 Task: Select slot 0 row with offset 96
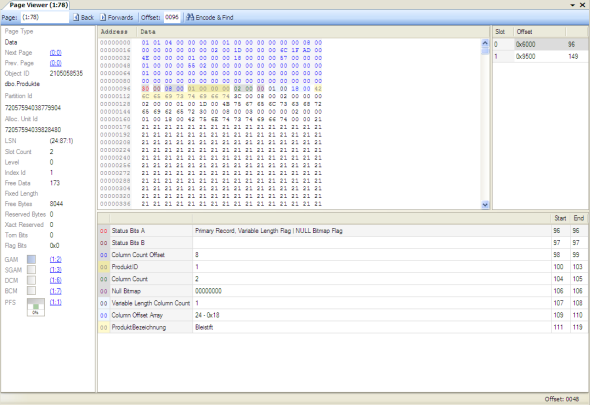[540, 44]
